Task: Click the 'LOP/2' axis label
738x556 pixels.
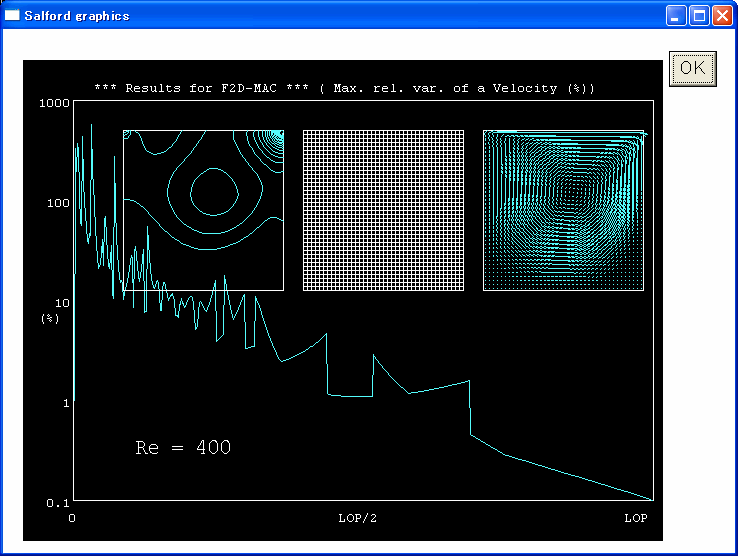Action: 358,518
